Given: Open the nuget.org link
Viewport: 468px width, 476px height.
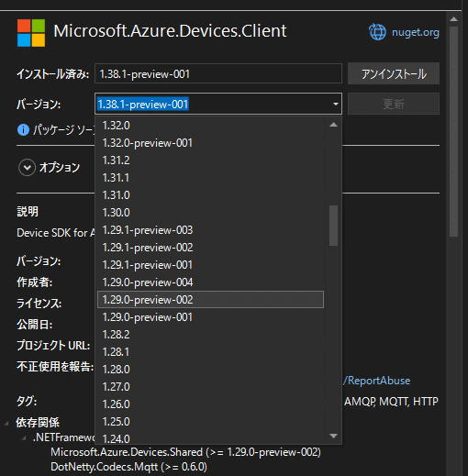Looking at the screenshot, I should pyautogui.click(x=416, y=32).
